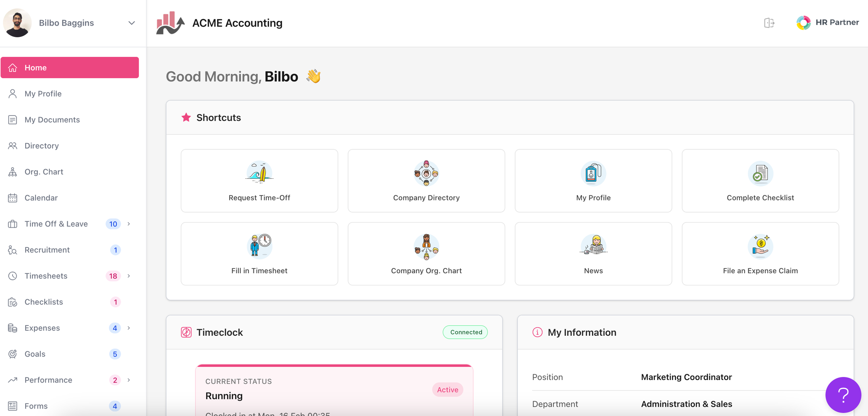The image size is (868, 416).
Task: Expand the Bilbo Baggins user dropdown
Action: coord(132,23)
